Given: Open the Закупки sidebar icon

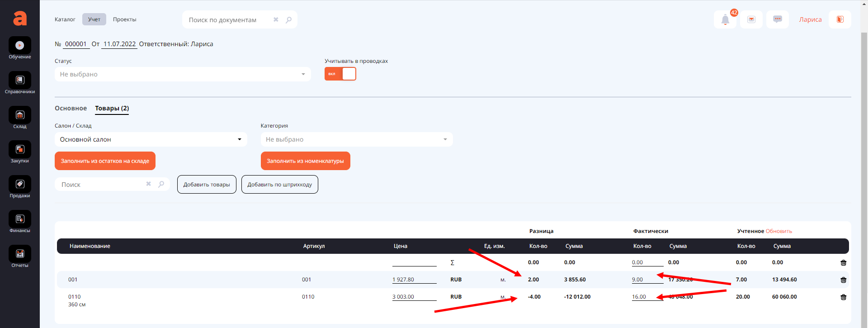Looking at the screenshot, I should tap(20, 150).
